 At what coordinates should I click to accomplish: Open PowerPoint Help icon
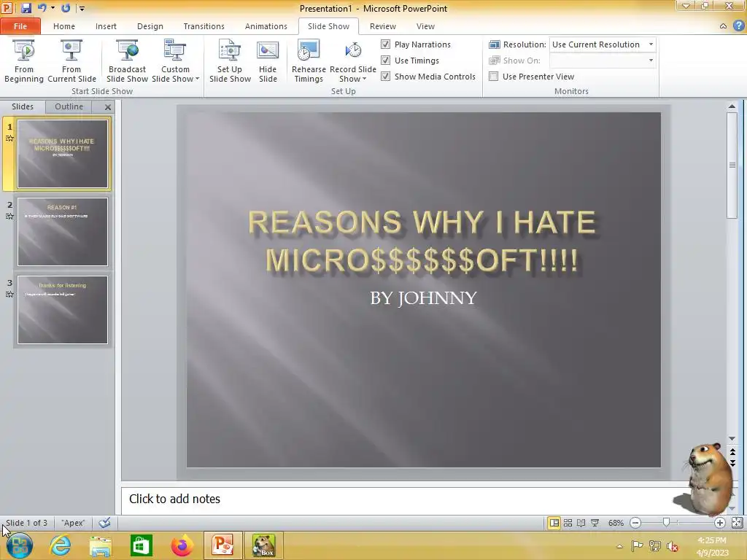coord(738,26)
